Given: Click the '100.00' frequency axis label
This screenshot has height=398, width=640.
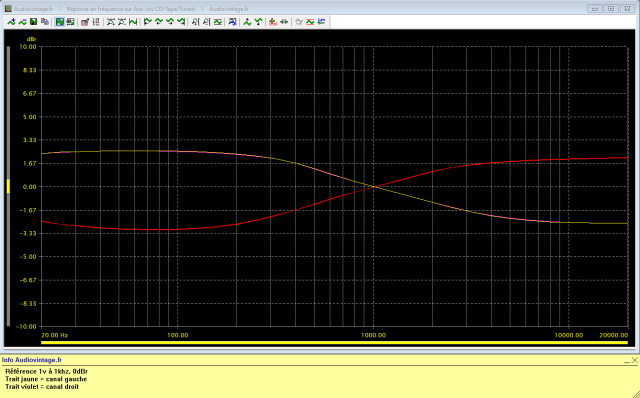Looking at the screenshot, I should pyautogui.click(x=178, y=335).
